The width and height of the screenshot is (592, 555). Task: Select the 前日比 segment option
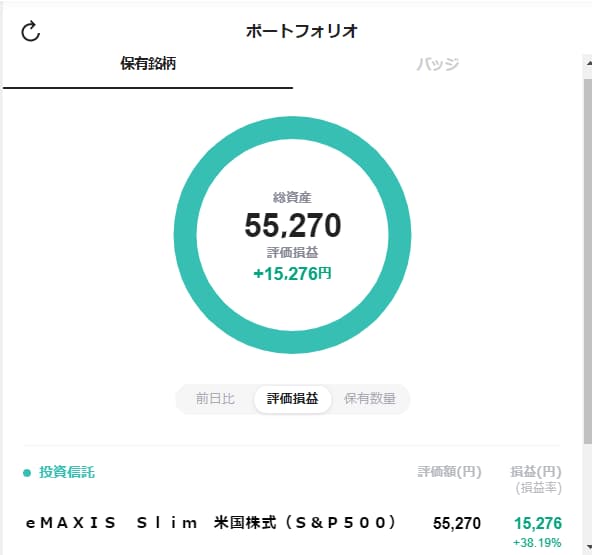[x=215, y=399]
